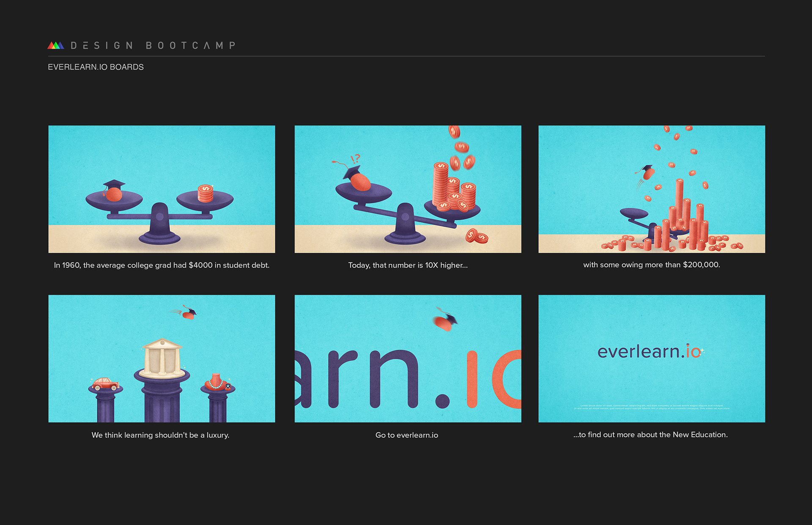Open the coin towers storyboard frame
The width and height of the screenshot is (812, 525).
tap(652, 189)
